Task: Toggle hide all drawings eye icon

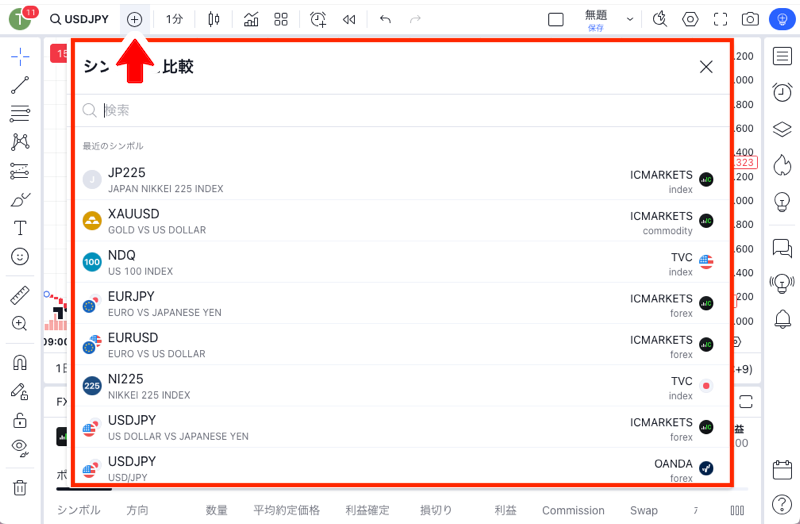Action: point(20,447)
